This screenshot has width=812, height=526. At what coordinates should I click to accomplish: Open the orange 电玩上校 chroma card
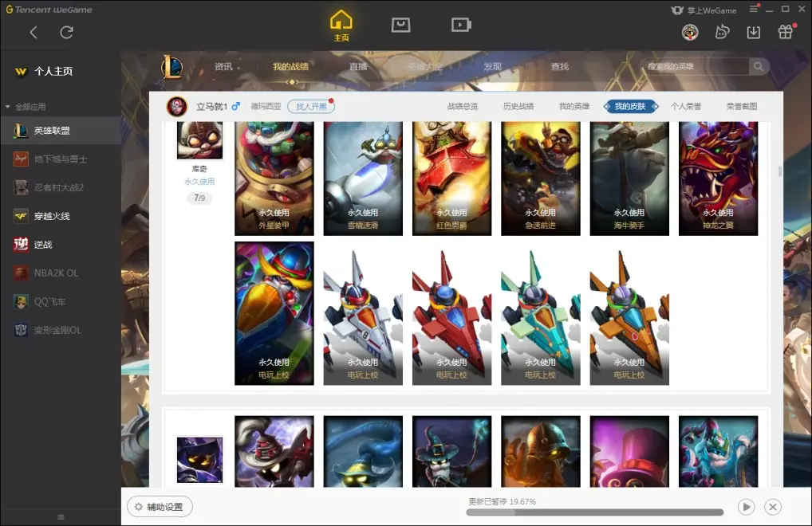[x=629, y=313]
